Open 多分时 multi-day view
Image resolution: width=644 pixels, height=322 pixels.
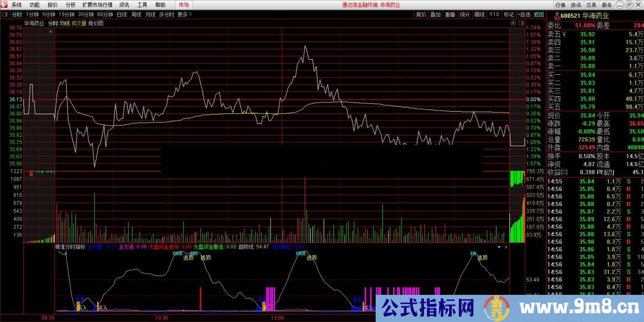pyautogui.click(x=166, y=14)
